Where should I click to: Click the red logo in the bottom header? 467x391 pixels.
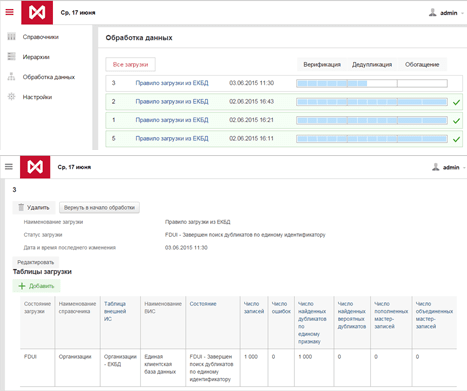click(35, 167)
